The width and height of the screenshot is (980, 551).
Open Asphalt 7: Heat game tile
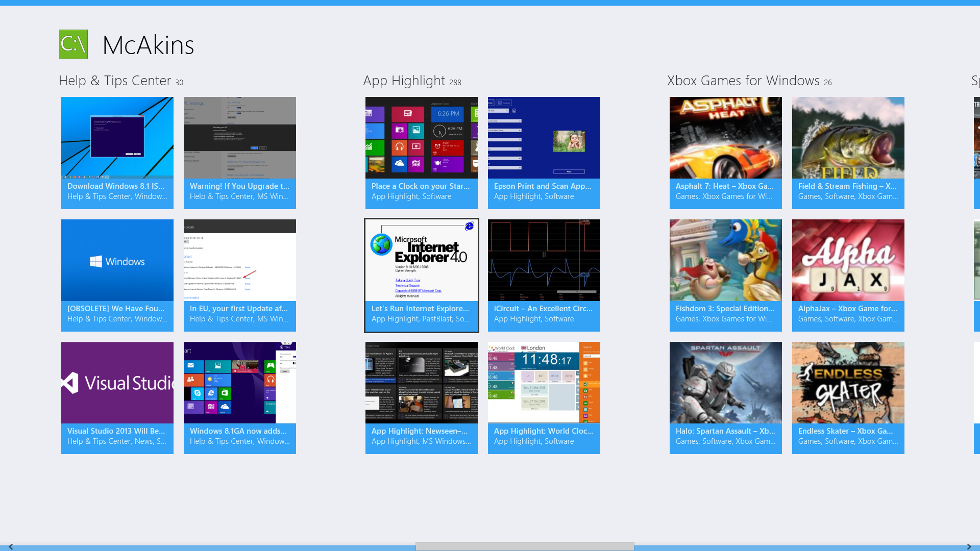click(x=726, y=153)
